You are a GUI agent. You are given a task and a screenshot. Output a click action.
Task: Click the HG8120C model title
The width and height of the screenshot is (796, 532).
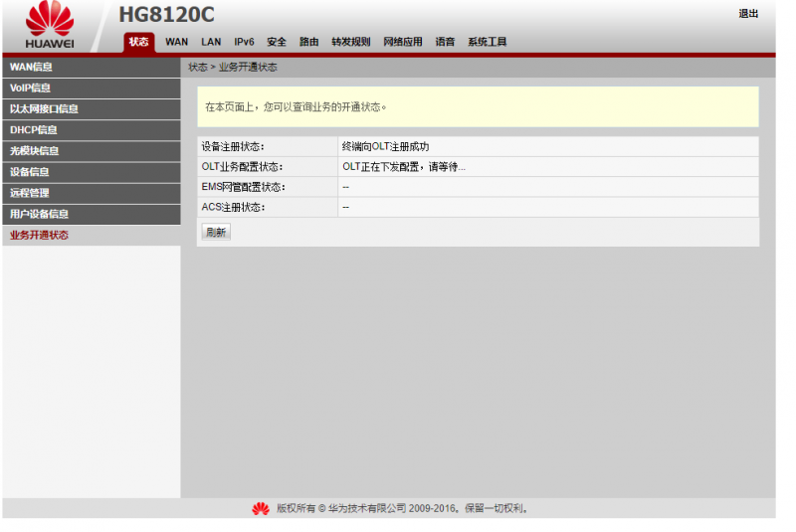pyautogui.click(x=166, y=15)
